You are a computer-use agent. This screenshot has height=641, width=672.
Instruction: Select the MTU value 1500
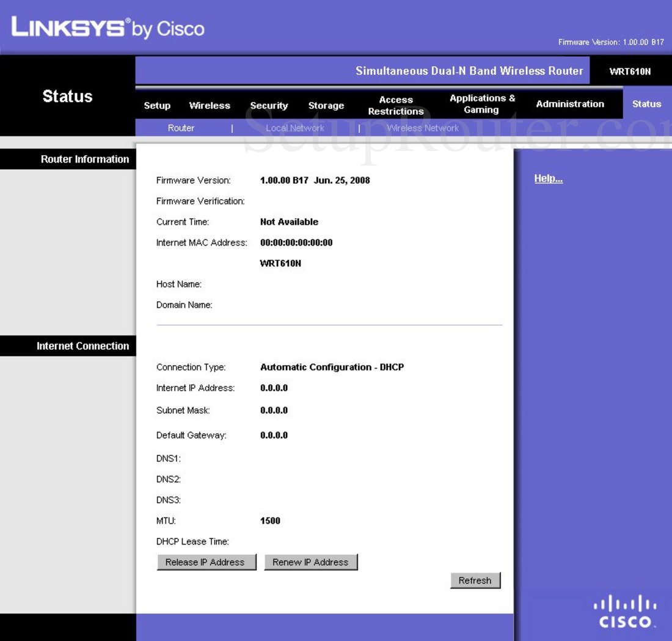270,521
